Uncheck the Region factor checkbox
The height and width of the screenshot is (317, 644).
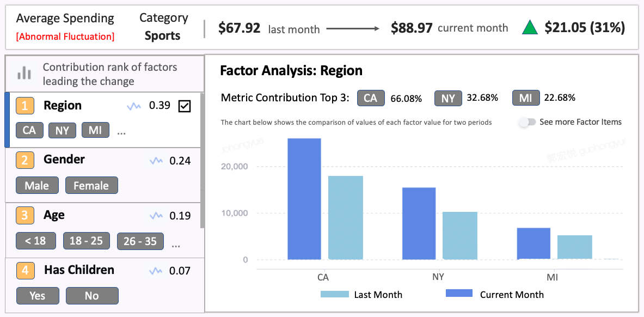tap(184, 106)
